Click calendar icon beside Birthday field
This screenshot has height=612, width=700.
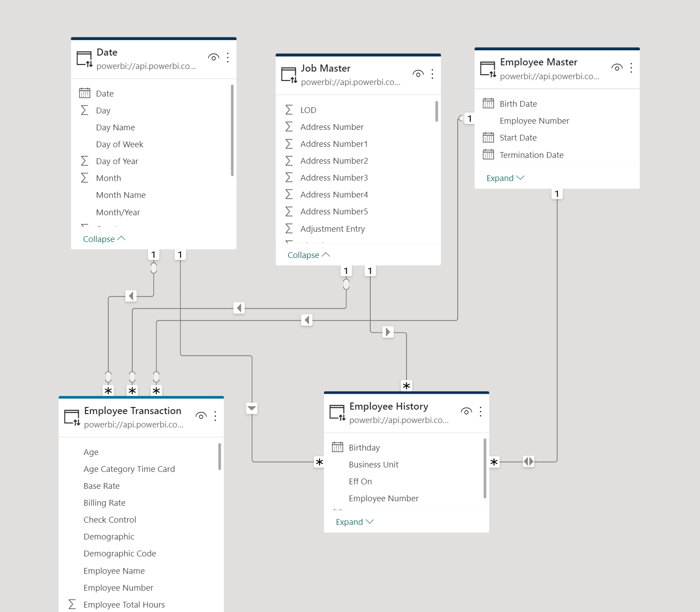point(337,447)
